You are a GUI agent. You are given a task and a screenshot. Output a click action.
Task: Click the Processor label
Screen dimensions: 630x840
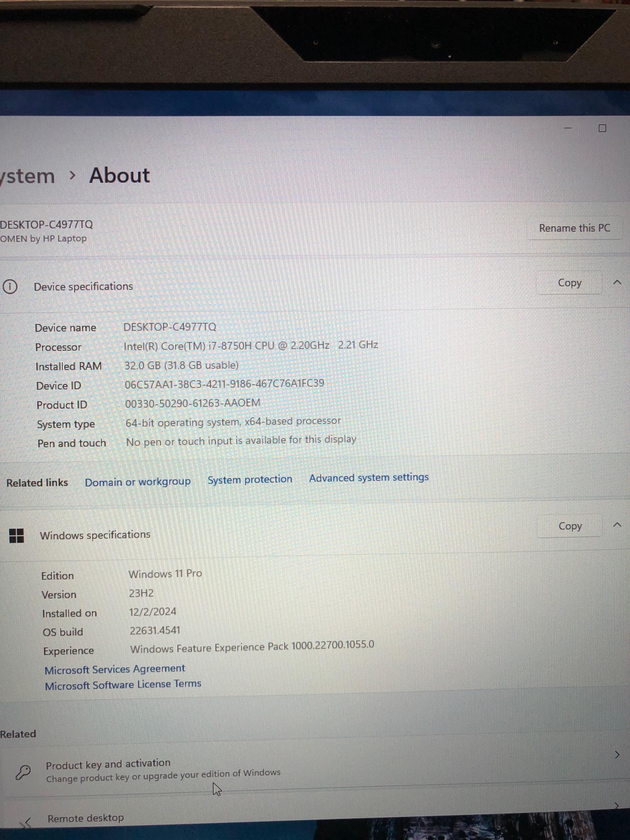click(58, 347)
